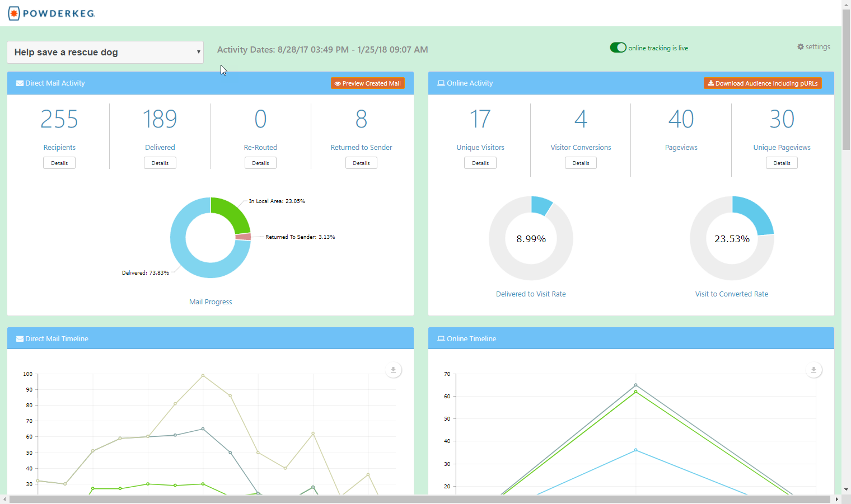This screenshot has height=504, width=851.
Task: Click the 30 unique pageviews count
Action: [782, 119]
